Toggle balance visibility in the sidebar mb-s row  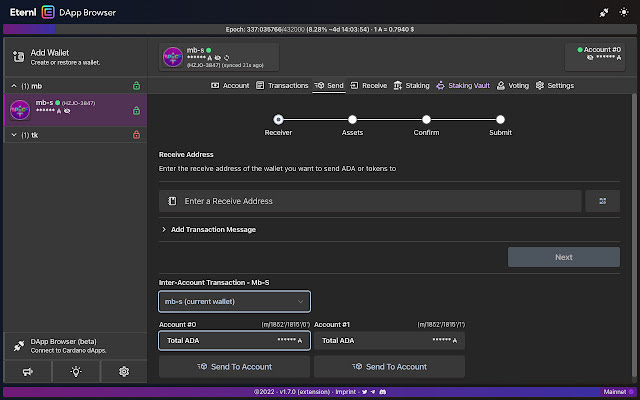point(67,111)
